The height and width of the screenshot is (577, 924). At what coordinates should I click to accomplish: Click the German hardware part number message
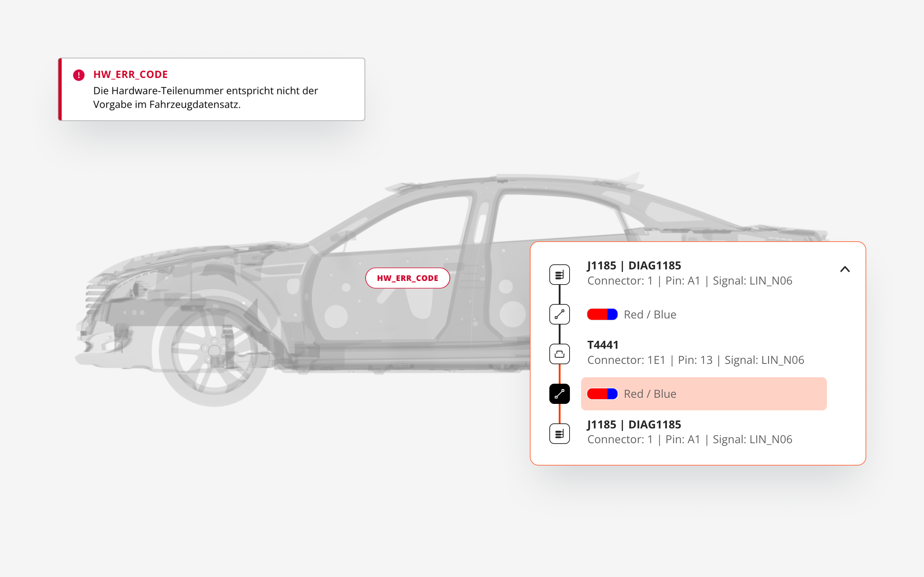point(205,97)
